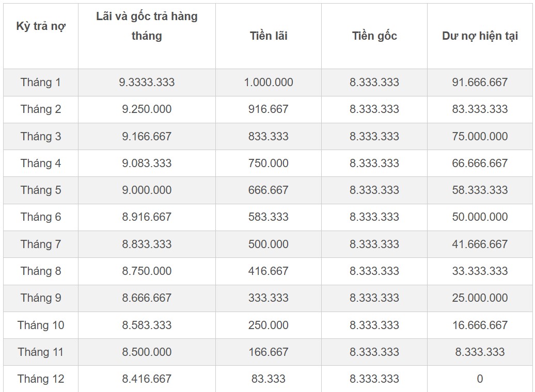Click the 'Tháng 2' row label

pos(41,109)
